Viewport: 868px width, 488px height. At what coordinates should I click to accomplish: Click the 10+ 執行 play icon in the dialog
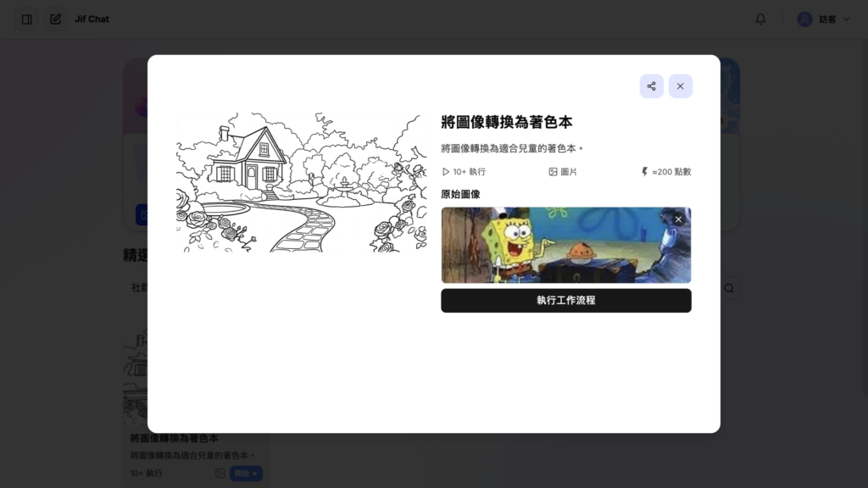coord(446,172)
